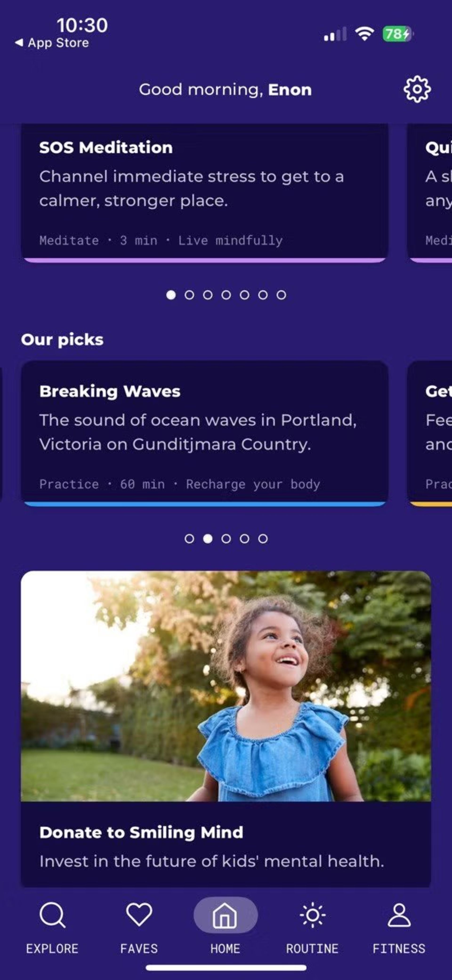Select the fifth dot under Our picks
The width and height of the screenshot is (452, 980).
click(x=263, y=539)
